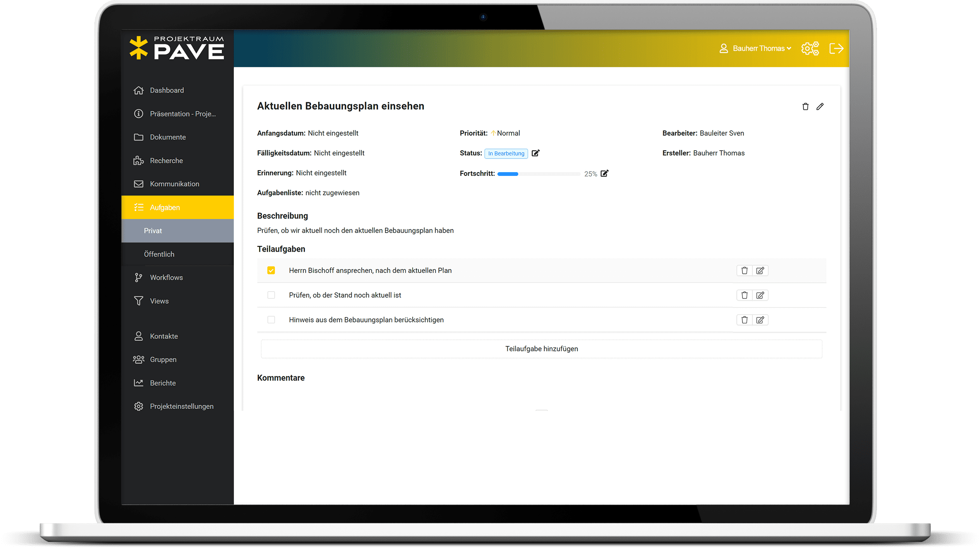Edit the Status via its edit icon
Image resolution: width=980 pixels, height=548 pixels.
click(536, 153)
